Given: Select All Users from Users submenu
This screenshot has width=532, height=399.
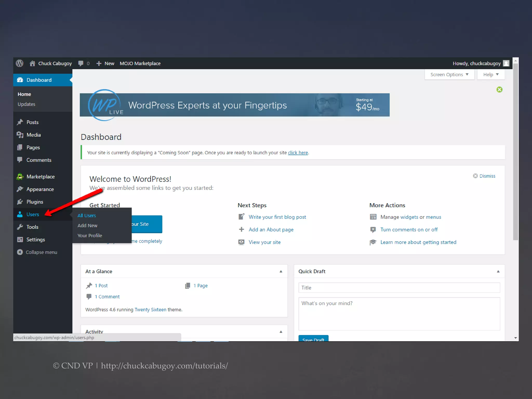Looking at the screenshot, I should pyautogui.click(x=87, y=215).
